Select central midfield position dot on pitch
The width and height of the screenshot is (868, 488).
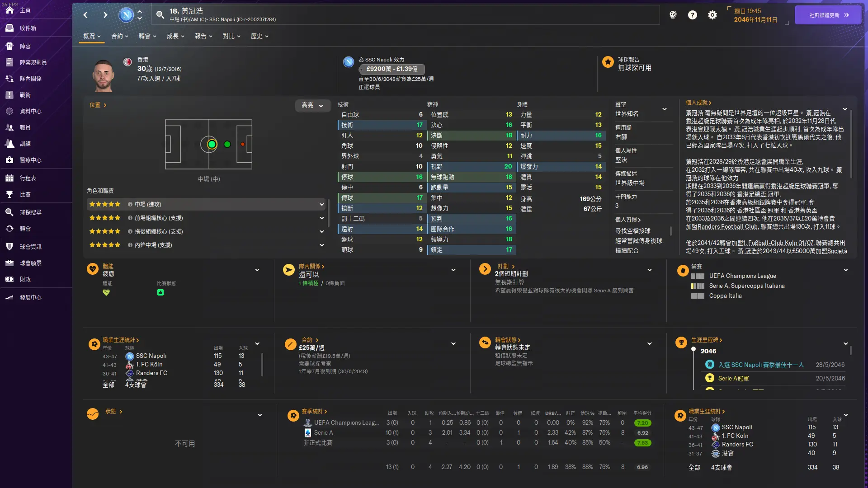[x=212, y=145]
